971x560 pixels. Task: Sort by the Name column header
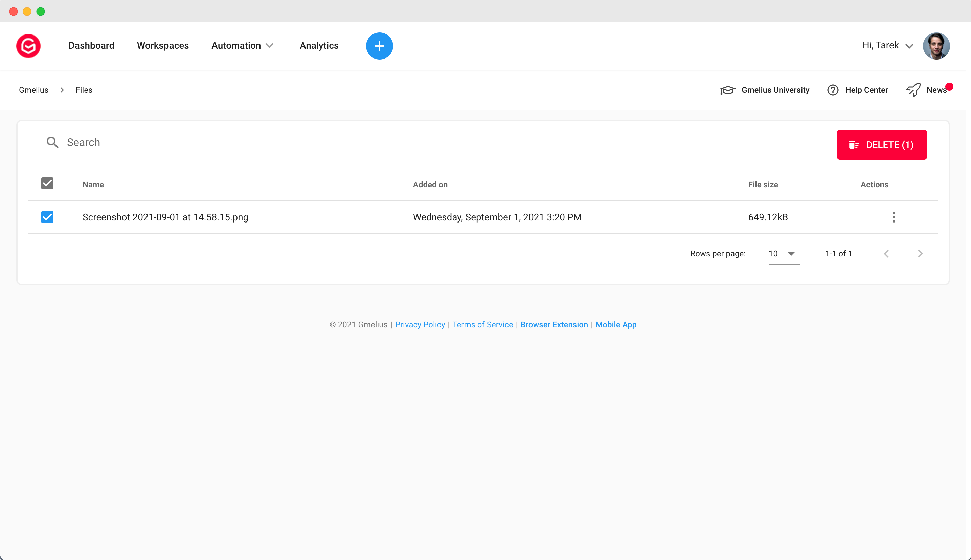[x=93, y=185]
